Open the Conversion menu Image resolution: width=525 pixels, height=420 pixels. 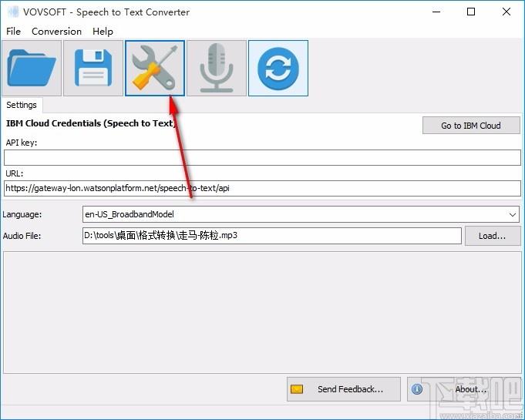56,32
